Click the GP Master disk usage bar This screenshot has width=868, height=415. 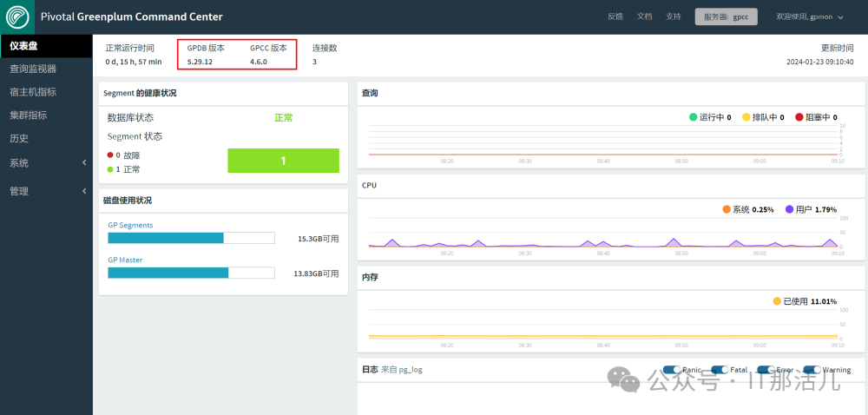(x=191, y=273)
